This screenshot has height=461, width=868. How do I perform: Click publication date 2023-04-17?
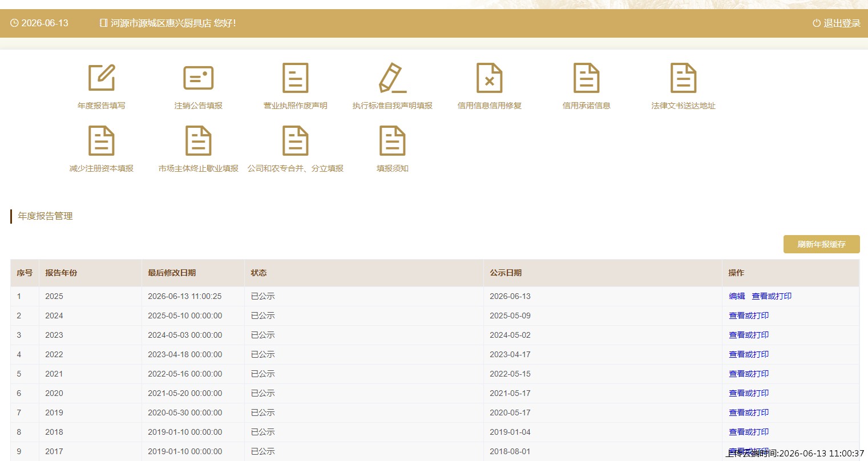tap(510, 354)
